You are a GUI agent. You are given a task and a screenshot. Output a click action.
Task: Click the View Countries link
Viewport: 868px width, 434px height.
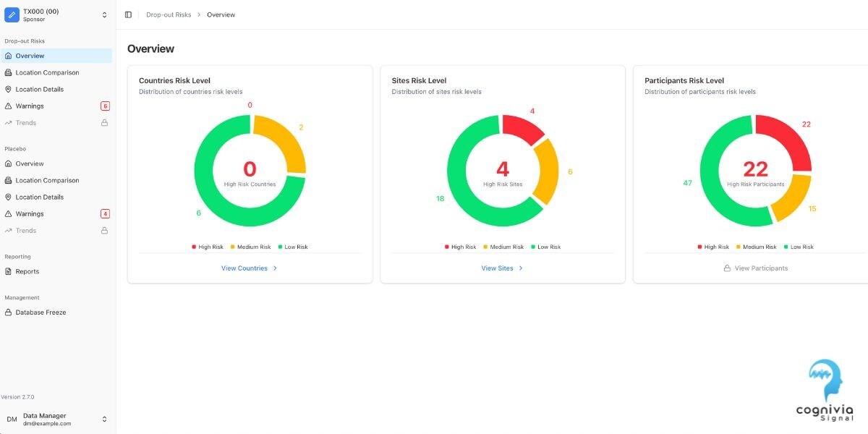[244, 268]
